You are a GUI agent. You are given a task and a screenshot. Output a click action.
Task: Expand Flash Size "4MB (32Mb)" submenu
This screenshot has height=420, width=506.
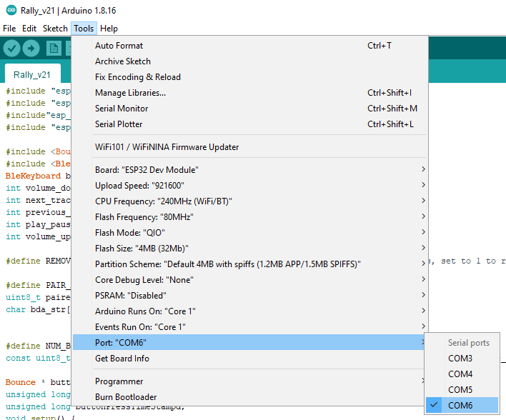click(249, 249)
